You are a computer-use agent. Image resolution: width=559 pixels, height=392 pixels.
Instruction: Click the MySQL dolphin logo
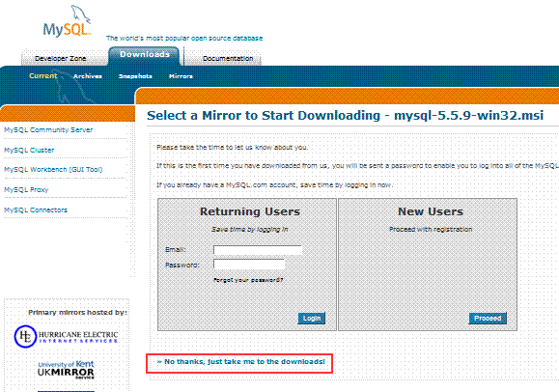[67, 21]
